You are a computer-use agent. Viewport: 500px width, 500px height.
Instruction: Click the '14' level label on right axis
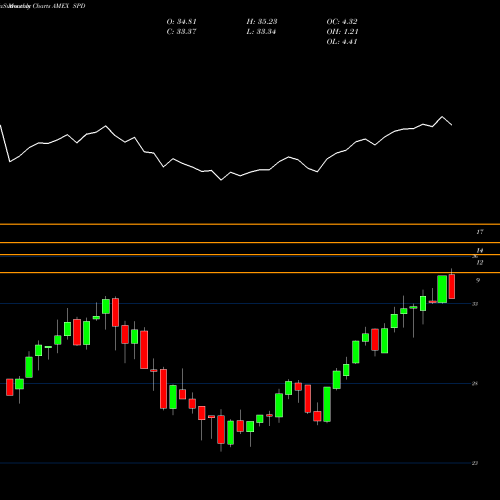480,250
